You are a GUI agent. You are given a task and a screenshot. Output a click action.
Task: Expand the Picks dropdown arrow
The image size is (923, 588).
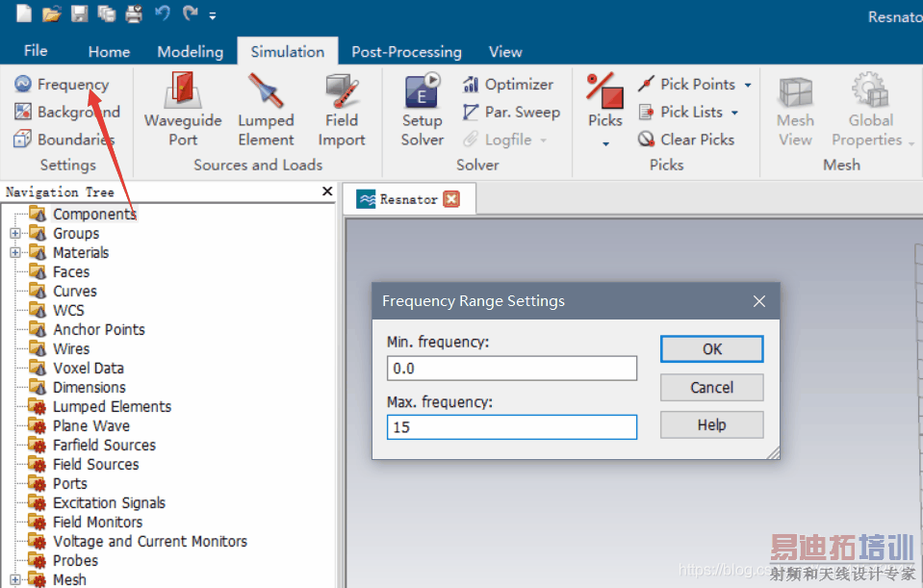(605, 143)
